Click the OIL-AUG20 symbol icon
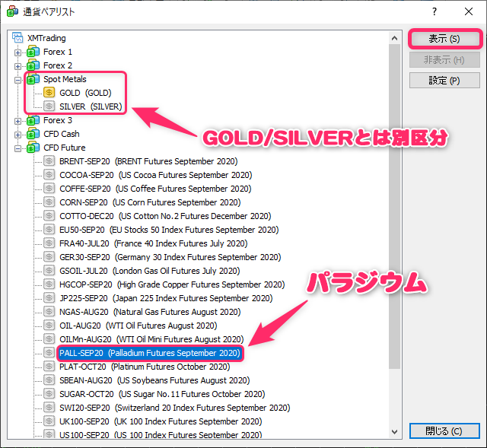 click(x=49, y=325)
